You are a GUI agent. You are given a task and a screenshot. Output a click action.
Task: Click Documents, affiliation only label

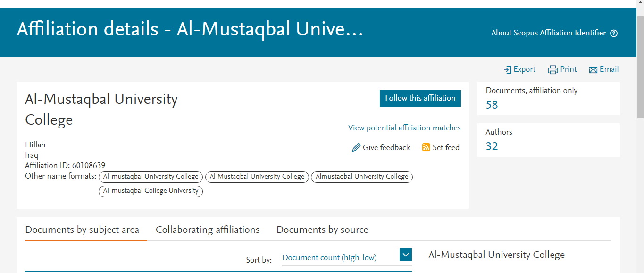click(x=532, y=91)
